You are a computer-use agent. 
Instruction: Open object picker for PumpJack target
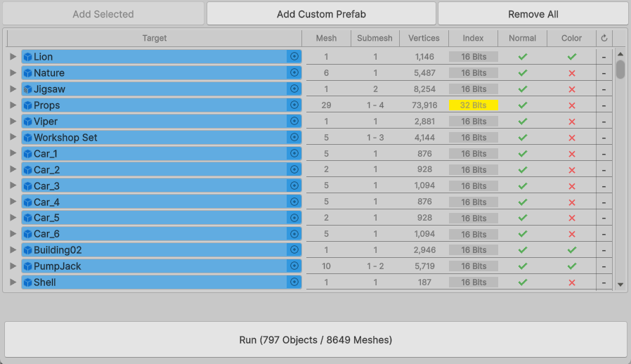[294, 266]
